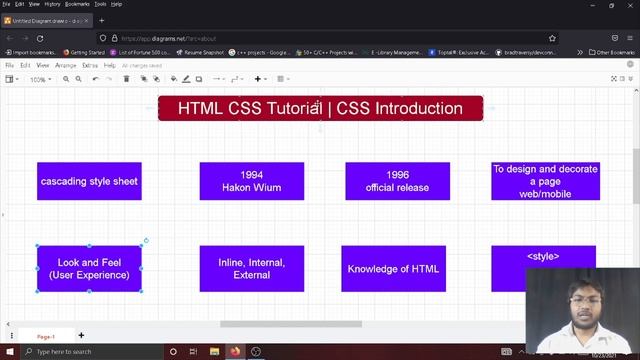Bookmark this page with star icon
Viewport: 640px width, 360px height.
tap(552, 38)
